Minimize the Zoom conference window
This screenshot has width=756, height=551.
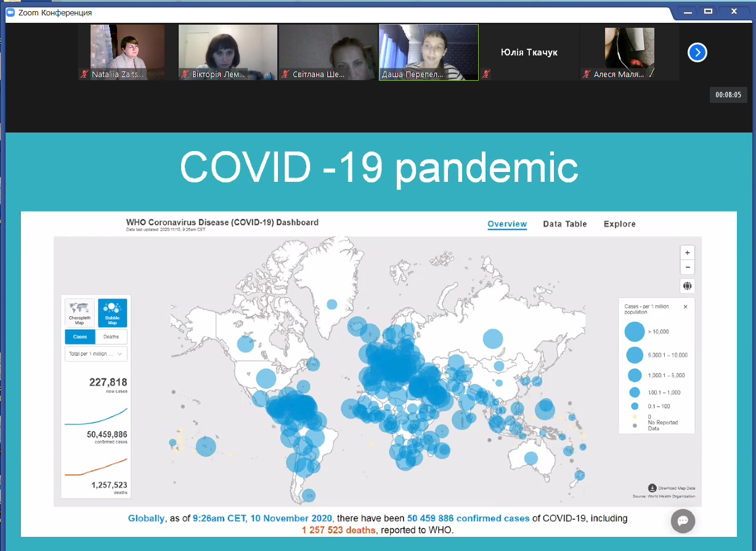pyautogui.click(x=687, y=12)
